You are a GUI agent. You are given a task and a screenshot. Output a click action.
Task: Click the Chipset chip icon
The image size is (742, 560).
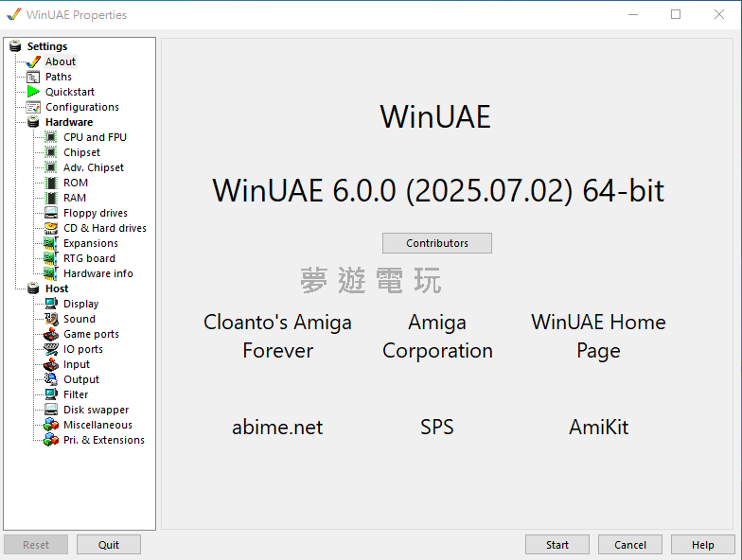51,153
